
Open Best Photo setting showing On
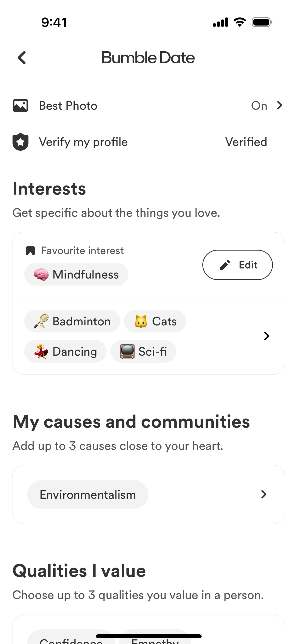259,106
